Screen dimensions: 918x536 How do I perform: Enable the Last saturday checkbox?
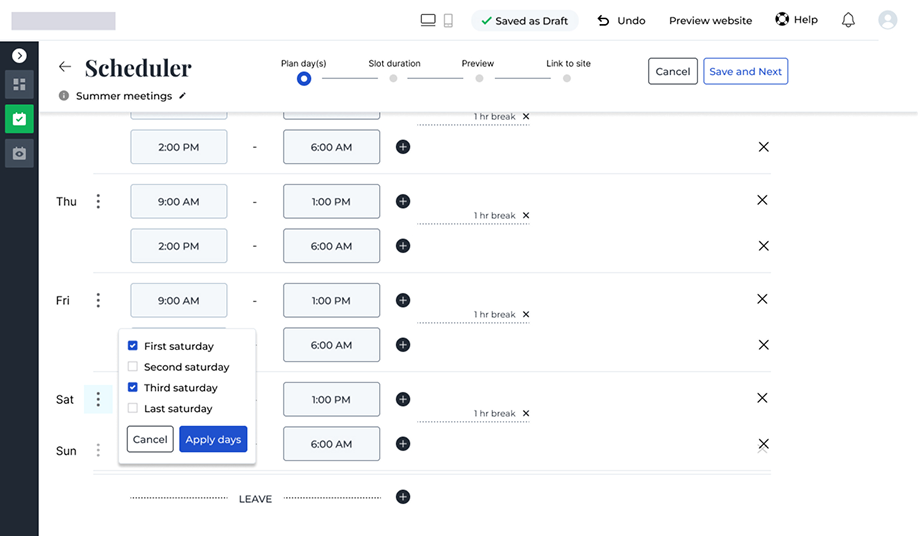tap(133, 408)
